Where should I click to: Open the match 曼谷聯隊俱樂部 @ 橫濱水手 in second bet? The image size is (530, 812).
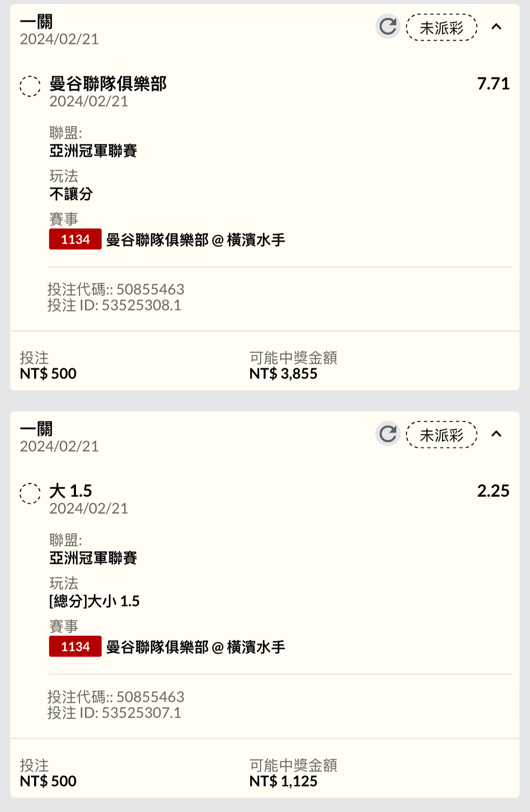click(196, 647)
